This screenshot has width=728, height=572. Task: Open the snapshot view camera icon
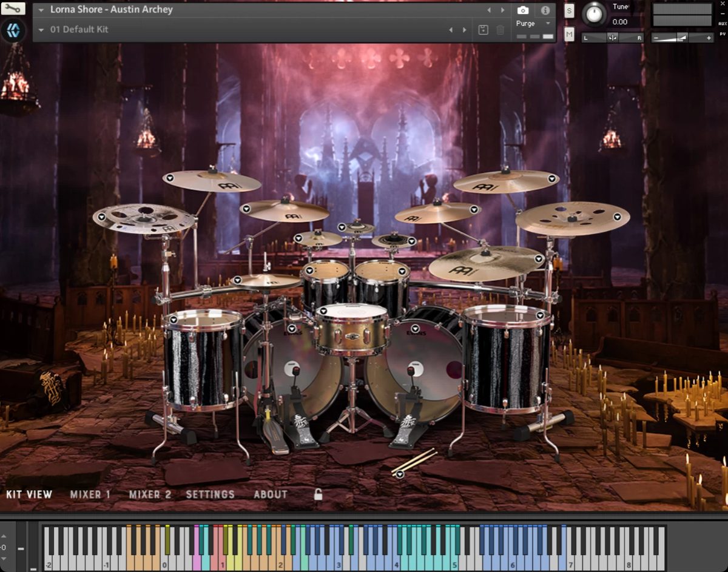pos(522,10)
